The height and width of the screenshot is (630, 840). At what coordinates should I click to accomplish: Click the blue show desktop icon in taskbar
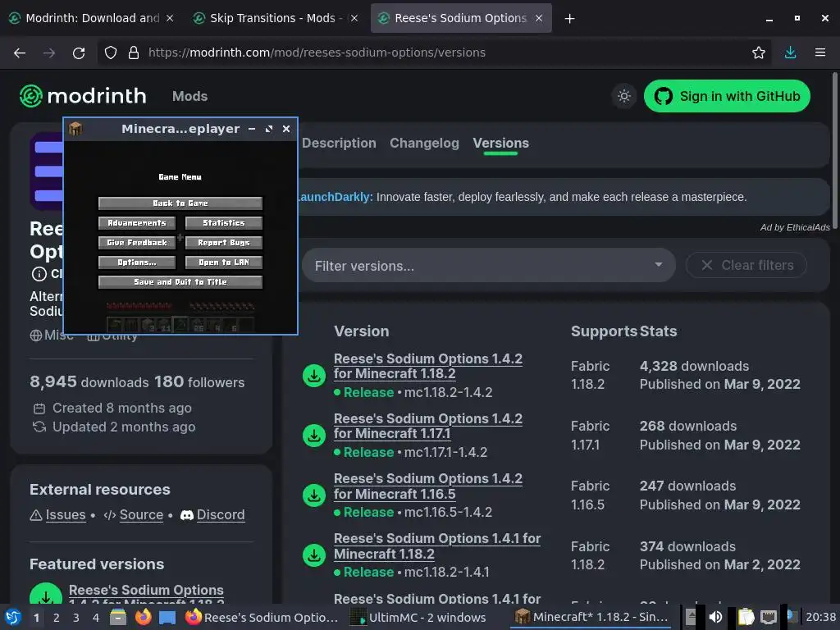(167, 617)
